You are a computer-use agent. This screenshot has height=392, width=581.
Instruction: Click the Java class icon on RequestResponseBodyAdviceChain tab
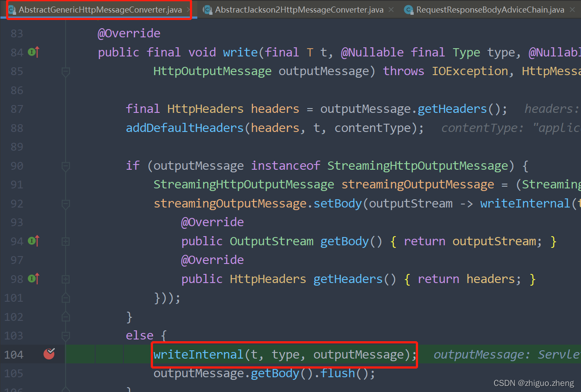point(408,10)
